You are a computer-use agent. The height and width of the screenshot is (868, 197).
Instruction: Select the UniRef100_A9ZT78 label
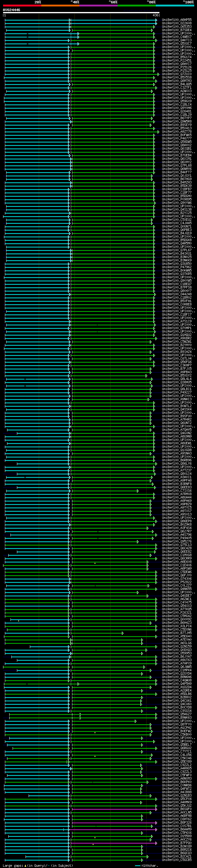point(177,131)
